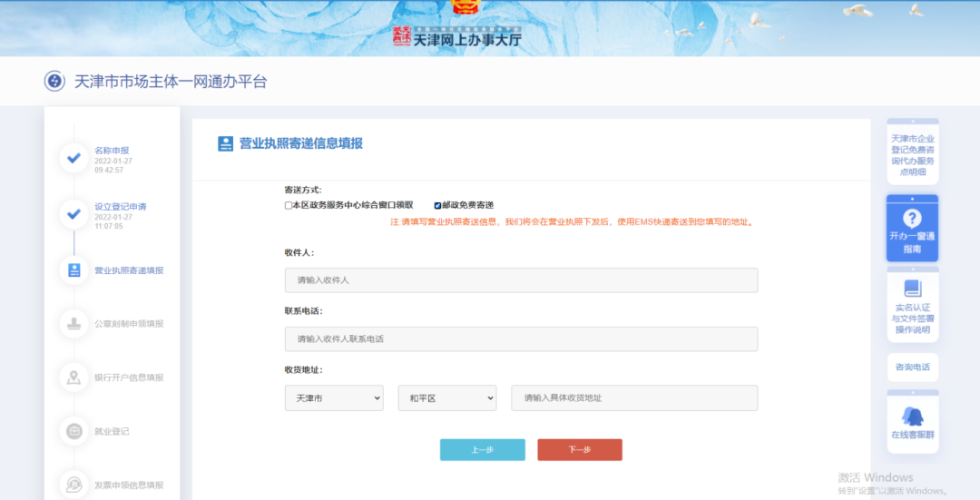This screenshot has height=500, width=980.
Task: Select 就业登记 step label
Action: pos(112,431)
